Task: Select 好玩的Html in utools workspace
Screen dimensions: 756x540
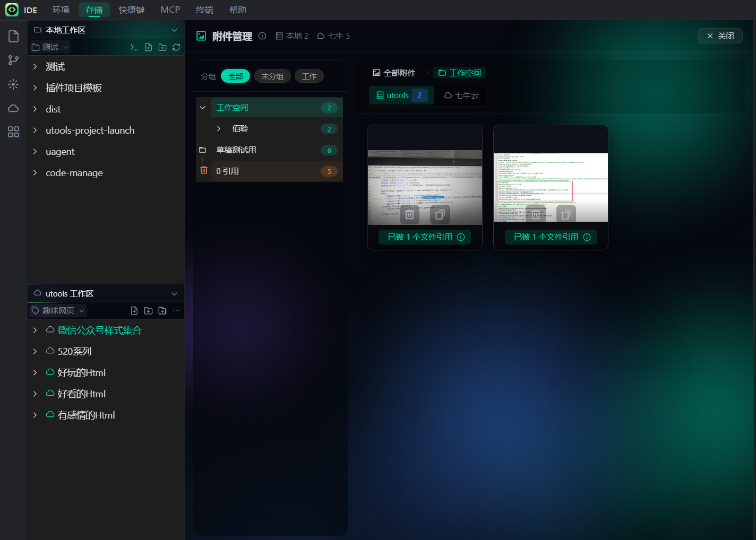Action: pyautogui.click(x=106, y=372)
